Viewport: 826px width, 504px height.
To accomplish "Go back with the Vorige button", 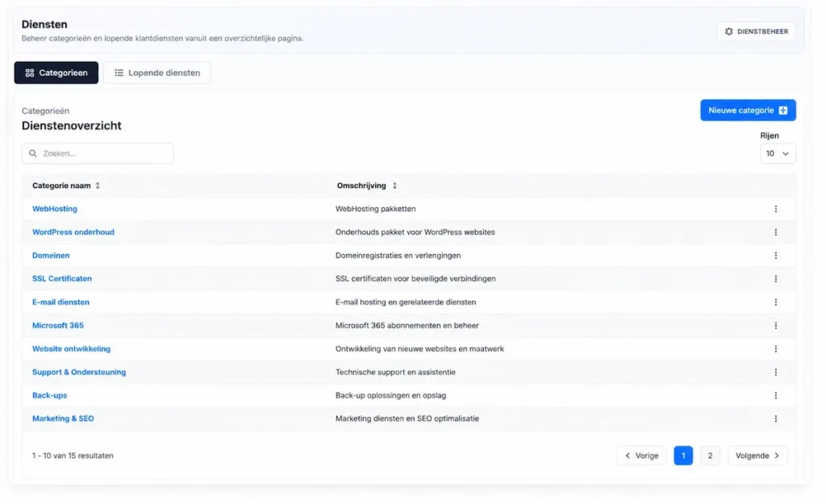I will (x=641, y=456).
